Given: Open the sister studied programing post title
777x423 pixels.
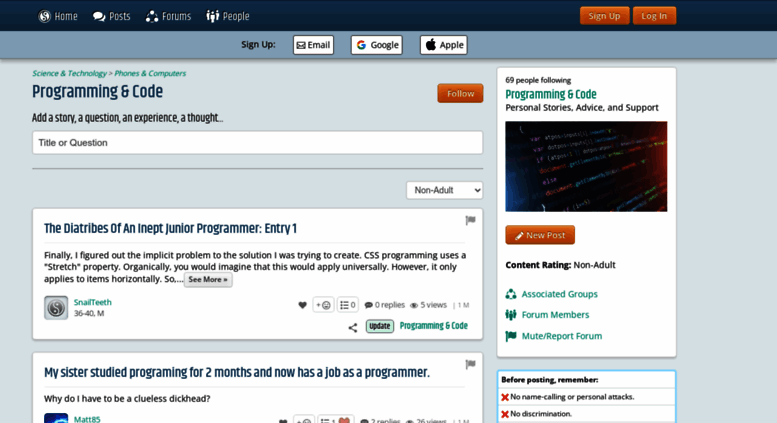Looking at the screenshot, I should tap(237, 372).
